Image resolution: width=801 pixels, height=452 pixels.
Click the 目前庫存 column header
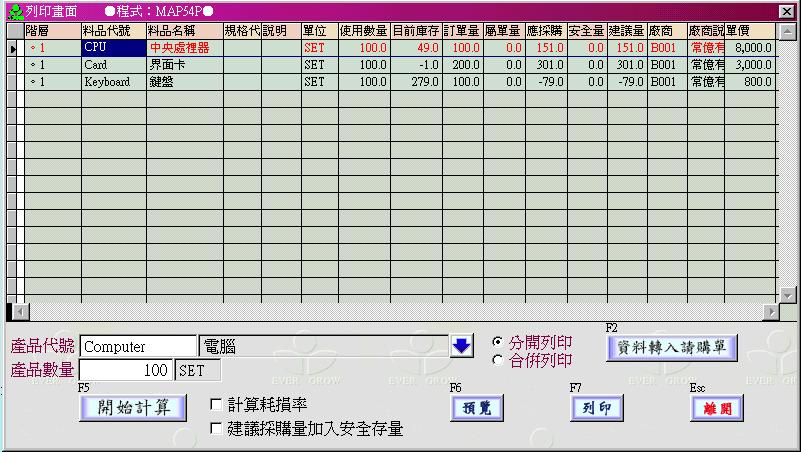point(415,31)
